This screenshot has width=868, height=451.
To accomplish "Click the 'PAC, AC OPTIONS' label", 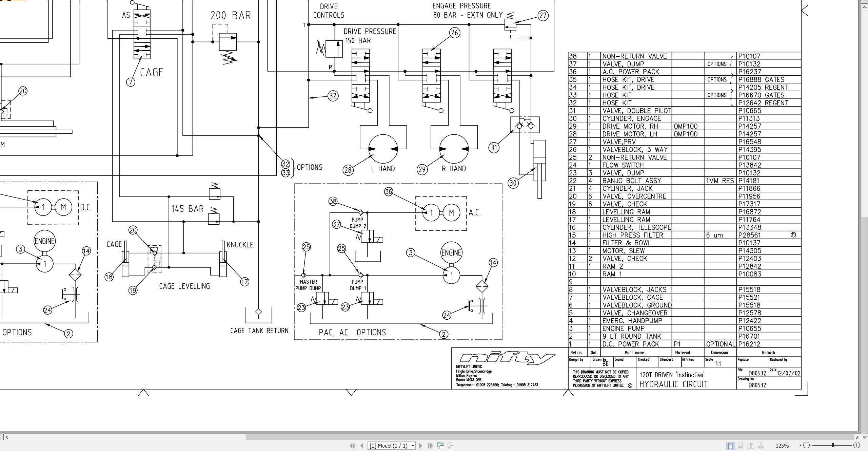I will pyautogui.click(x=352, y=332).
